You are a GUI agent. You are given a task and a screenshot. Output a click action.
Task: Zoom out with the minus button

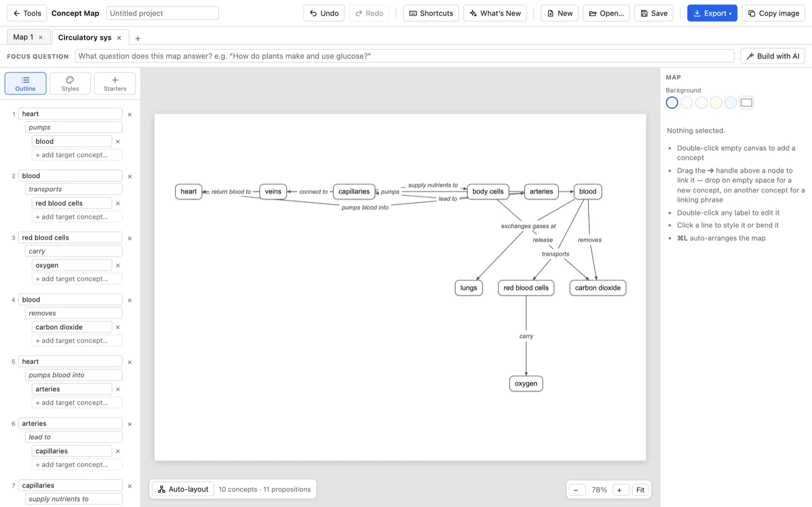click(577, 490)
